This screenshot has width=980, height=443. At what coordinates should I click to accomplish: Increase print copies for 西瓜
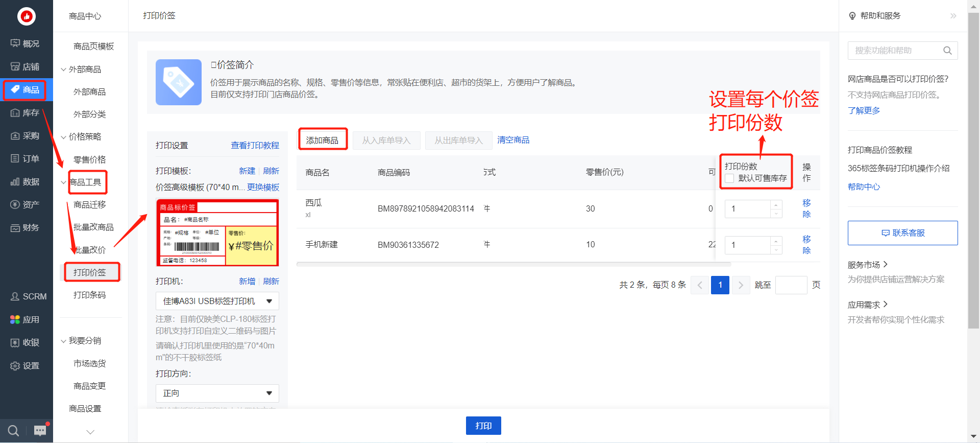coord(776,204)
